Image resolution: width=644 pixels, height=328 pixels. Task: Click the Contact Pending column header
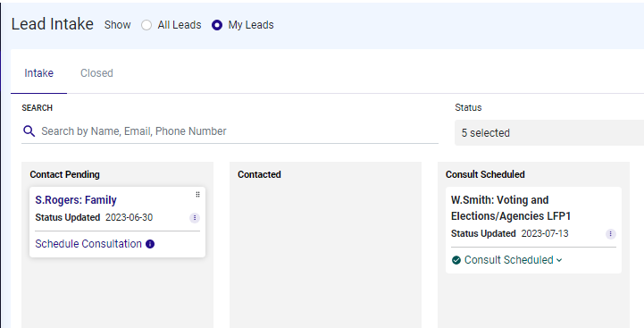click(64, 174)
